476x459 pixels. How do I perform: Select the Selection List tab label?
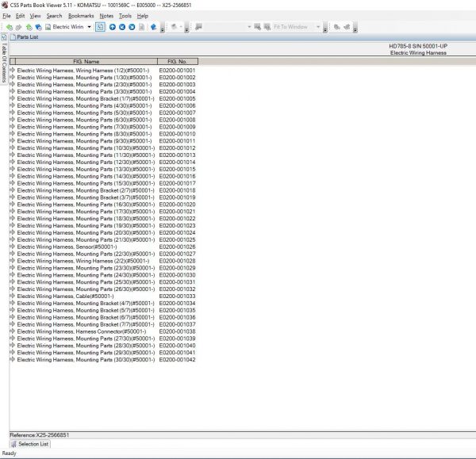pos(33,444)
